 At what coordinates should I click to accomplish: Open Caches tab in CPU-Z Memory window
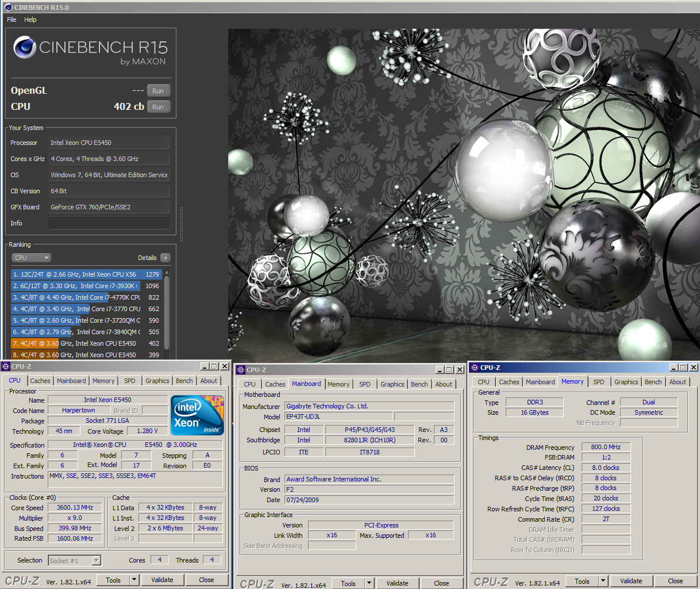pos(509,382)
